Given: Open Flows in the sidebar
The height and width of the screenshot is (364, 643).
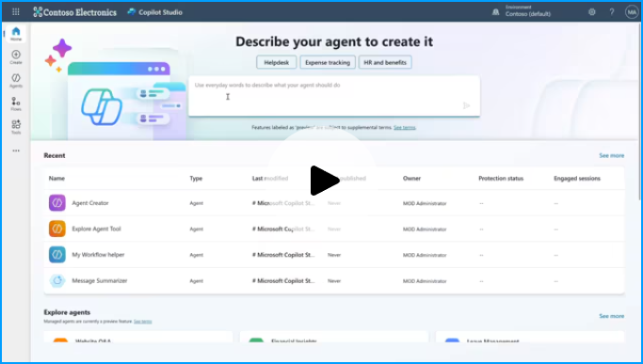Looking at the screenshot, I should point(16,103).
